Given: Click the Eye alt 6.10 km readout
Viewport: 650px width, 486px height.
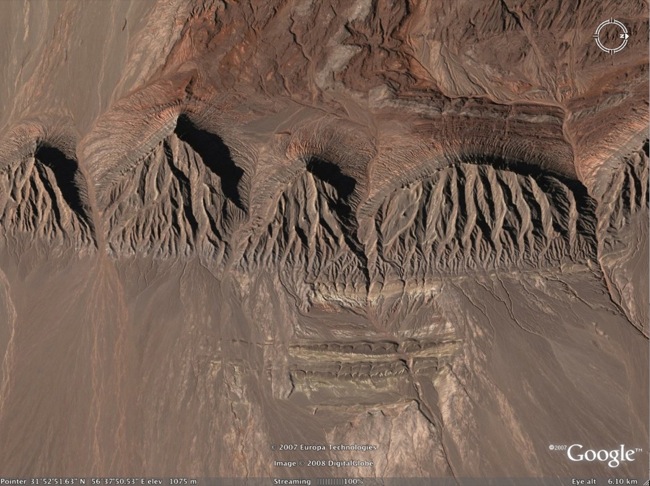Looking at the screenshot, I should click(x=606, y=481).
